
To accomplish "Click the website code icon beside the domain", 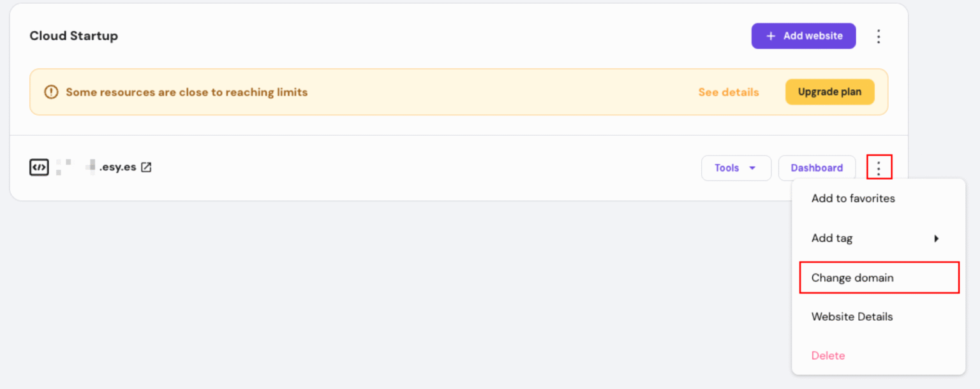I will click(39, 168).
